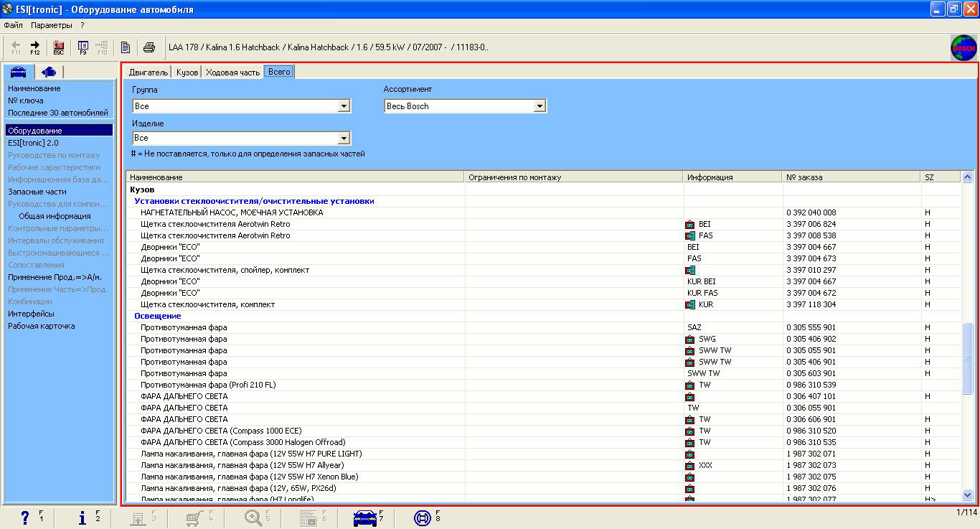Open Рабочая карточка in left panel
The height and width of the screenshot is (529, 980).
42,326
